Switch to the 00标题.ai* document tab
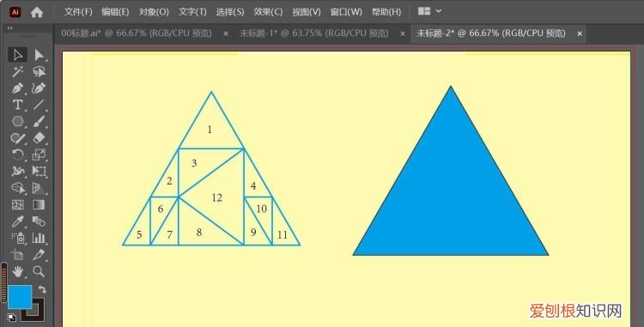Image resolution: width=644 pixels, height=327 pixels. click(137, 33)
